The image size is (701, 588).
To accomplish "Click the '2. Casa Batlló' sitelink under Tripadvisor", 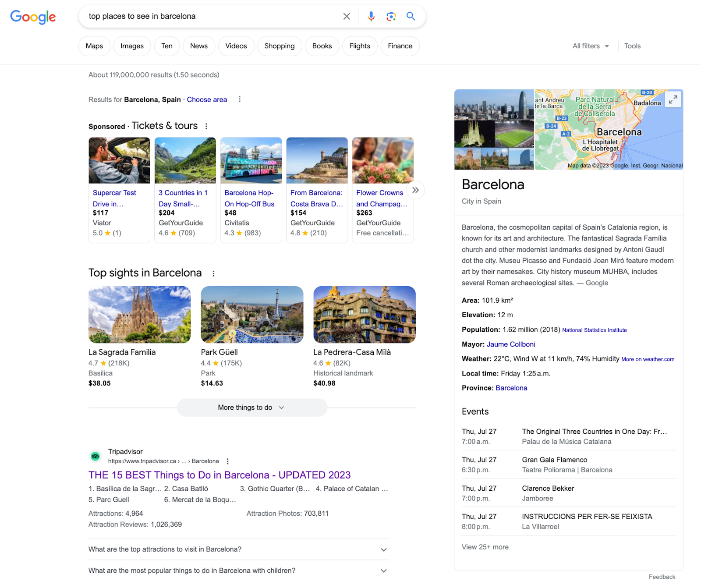I will tap(186, 489).
